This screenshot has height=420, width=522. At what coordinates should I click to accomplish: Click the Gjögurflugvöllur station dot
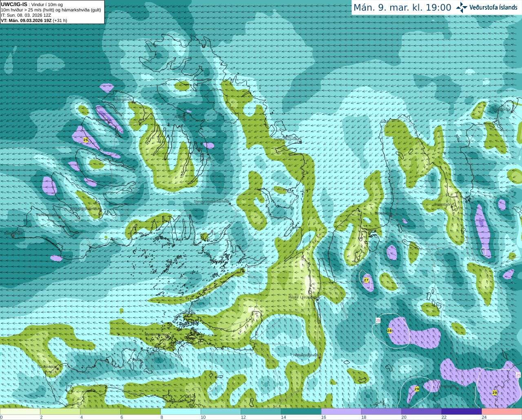pyautogui.click(x=301, y=141)
